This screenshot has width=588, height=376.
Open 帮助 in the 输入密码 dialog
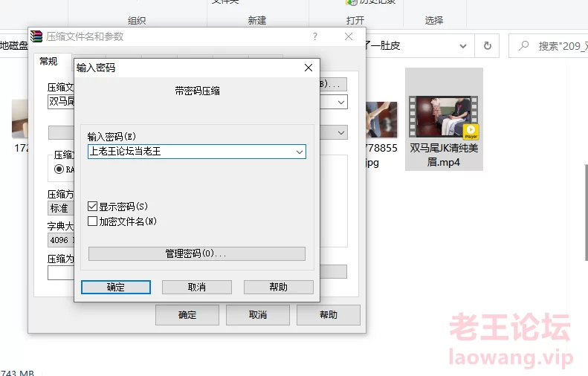click(278, 287)
